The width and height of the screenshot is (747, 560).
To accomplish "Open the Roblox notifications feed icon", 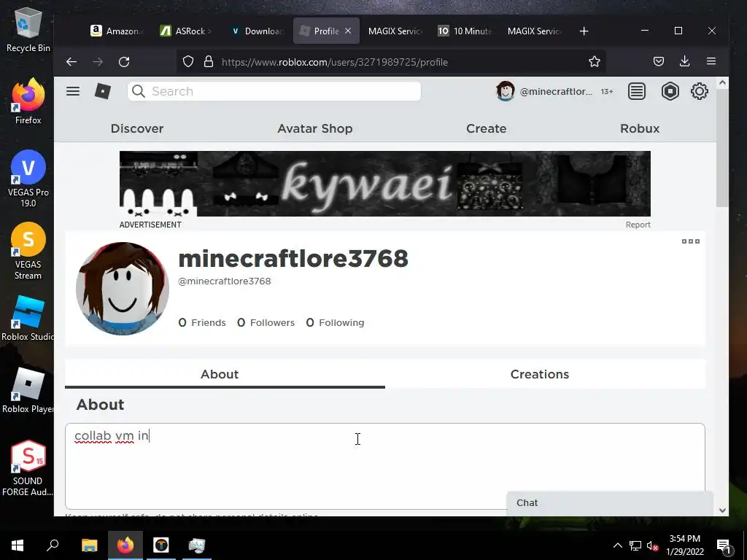I will pyautogui.click(x=636, y=91).
